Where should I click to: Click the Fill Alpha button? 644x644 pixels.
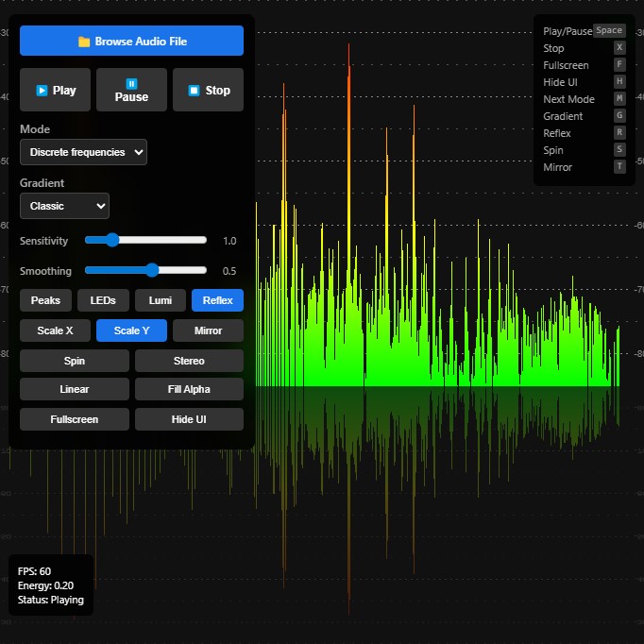pyautogui.click(x=190, y=389)
